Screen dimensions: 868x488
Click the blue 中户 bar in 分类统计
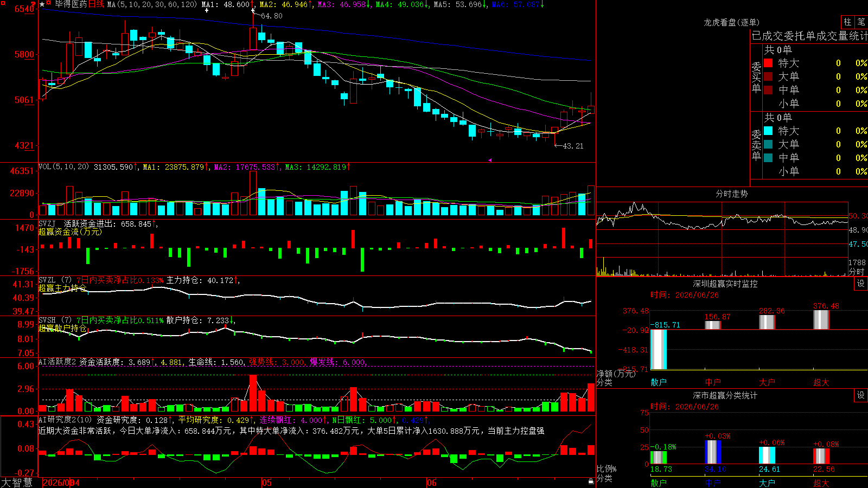click(713, 452)
